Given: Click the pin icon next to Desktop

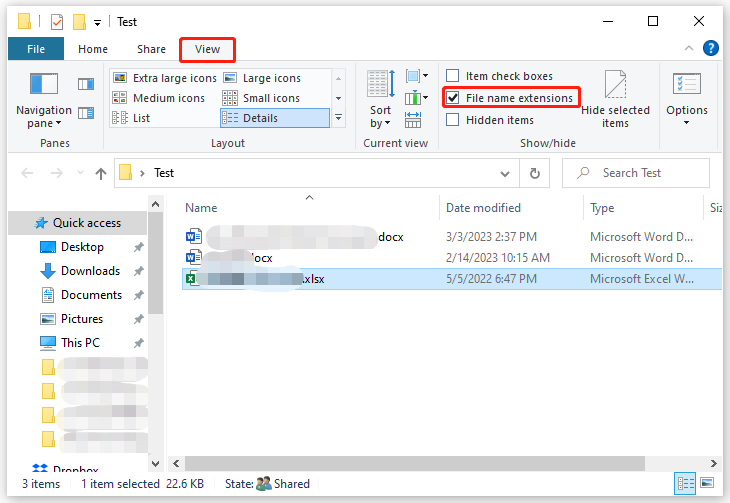Looking at the screenshot, I should [139, 247].
